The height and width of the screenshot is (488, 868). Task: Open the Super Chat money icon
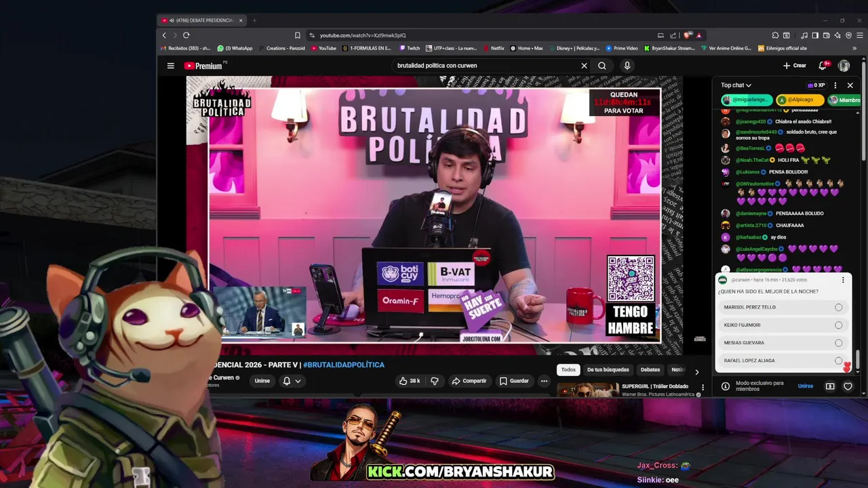coord(830,386)
